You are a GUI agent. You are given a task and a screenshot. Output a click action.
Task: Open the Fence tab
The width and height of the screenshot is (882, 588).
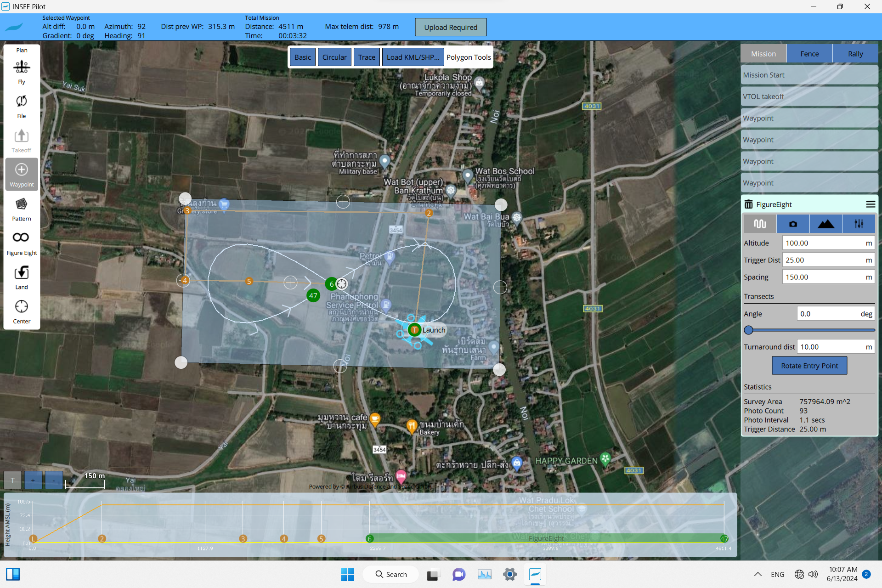tap(809, 54)
